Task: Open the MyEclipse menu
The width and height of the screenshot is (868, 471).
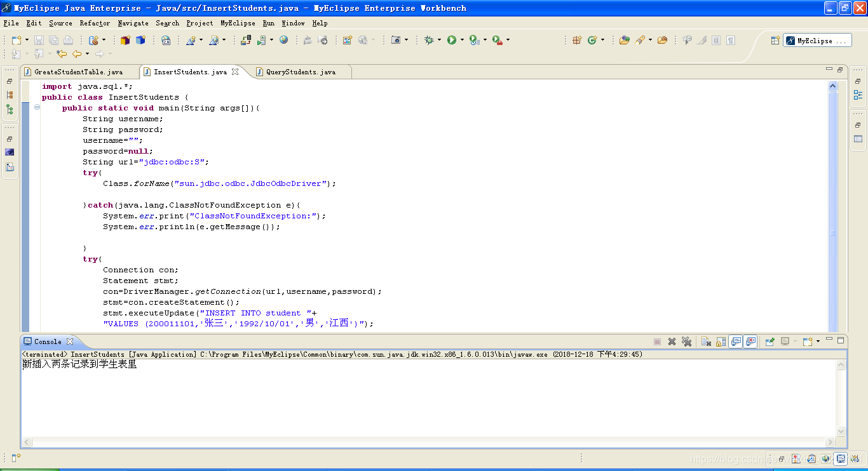Action: 238,23
